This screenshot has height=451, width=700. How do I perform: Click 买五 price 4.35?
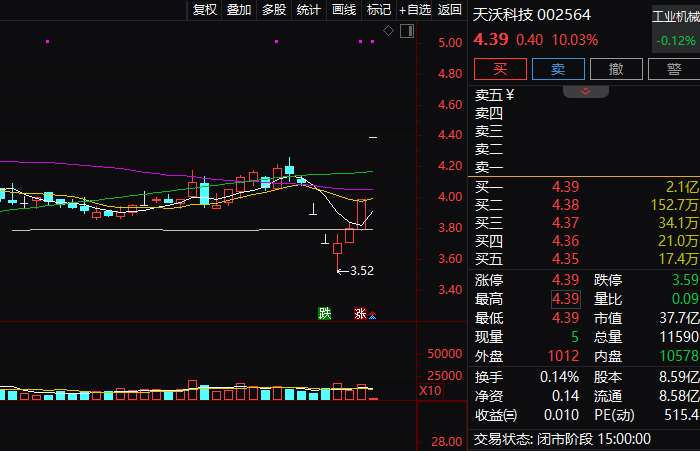(565, 259)
